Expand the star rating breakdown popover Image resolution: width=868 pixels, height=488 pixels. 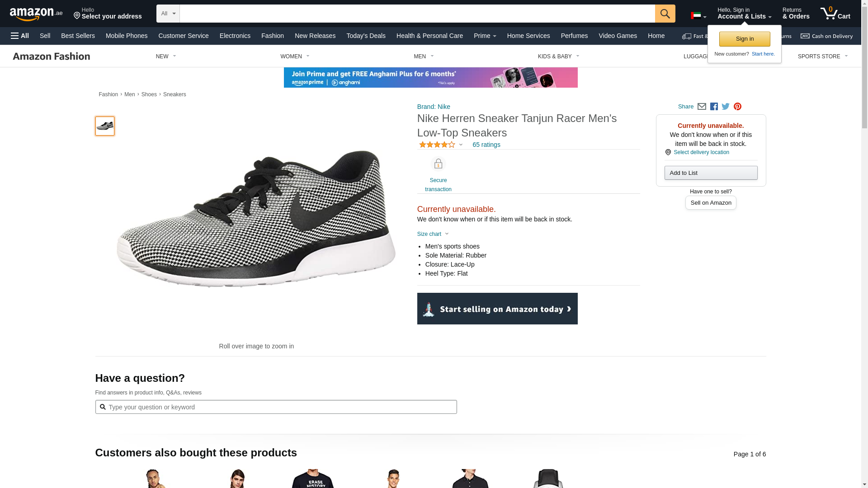[441, 145]
